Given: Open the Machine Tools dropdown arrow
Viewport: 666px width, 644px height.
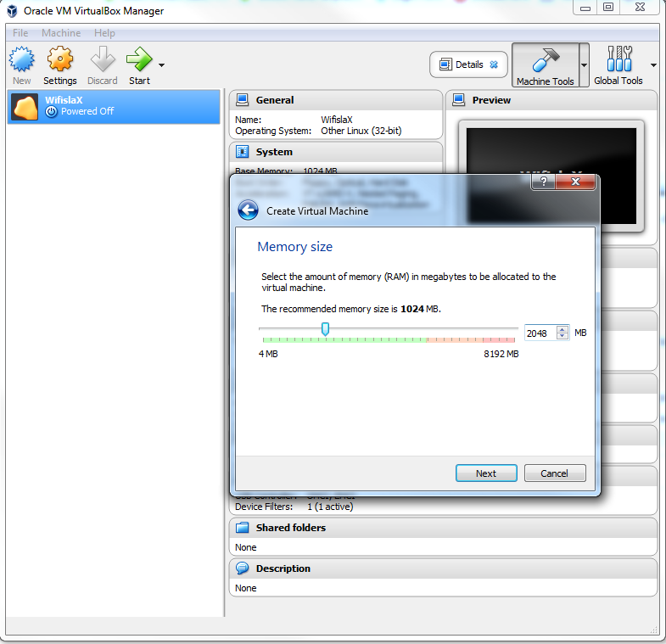Looking at the screenshot, I should coord(584,65).
